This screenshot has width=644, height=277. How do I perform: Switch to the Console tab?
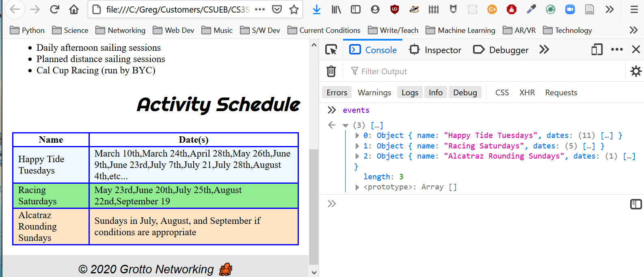pos(373,50)
